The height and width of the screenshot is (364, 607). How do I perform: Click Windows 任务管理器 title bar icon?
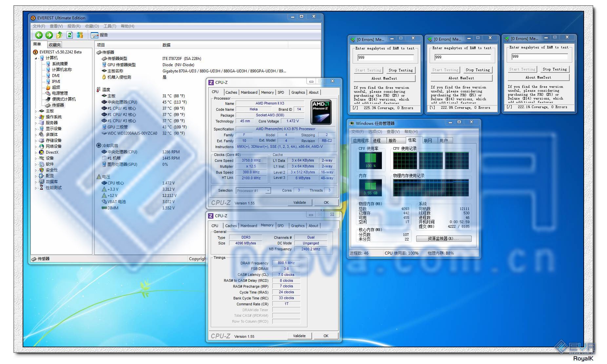352,124
